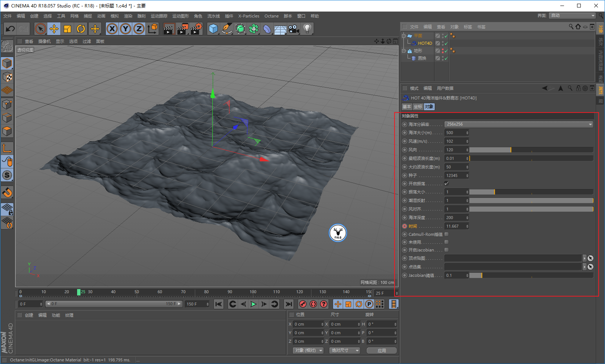Enable the Catmull-Rom插值 checkbox

coord(446,234)
